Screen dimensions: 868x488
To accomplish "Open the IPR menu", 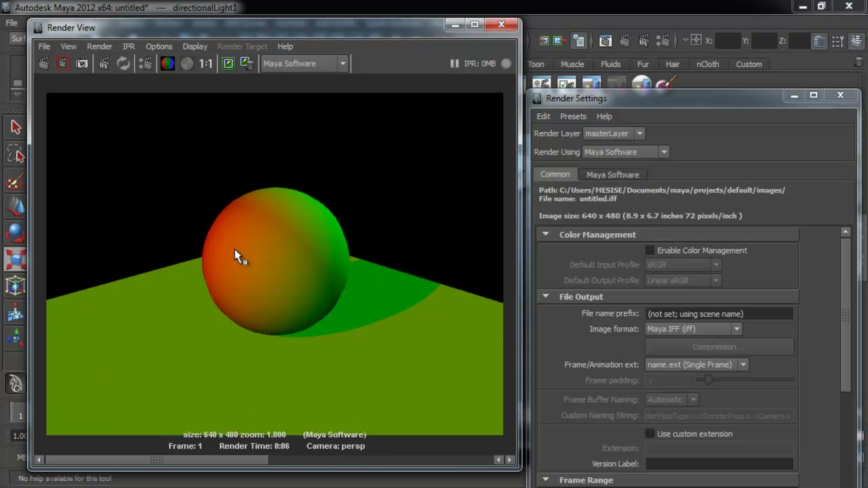I will click(x=129, y=46).
